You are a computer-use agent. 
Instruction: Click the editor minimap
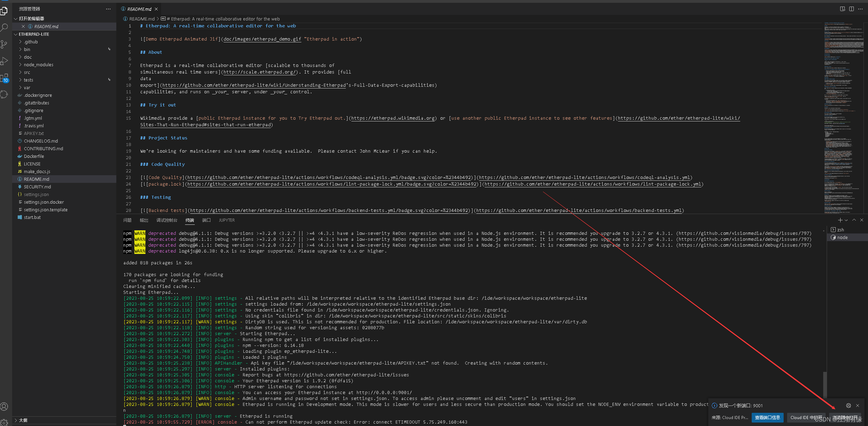pos(844,118)
